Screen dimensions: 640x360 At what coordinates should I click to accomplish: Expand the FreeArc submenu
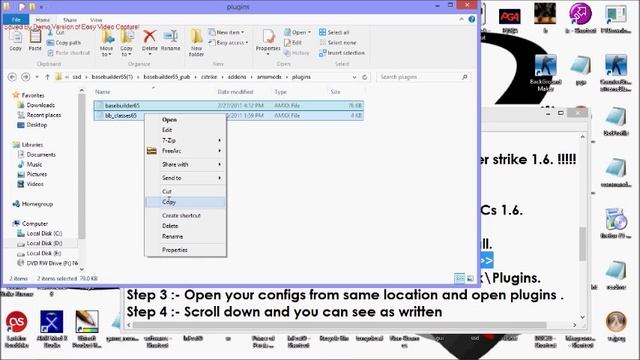coord(186,151)
